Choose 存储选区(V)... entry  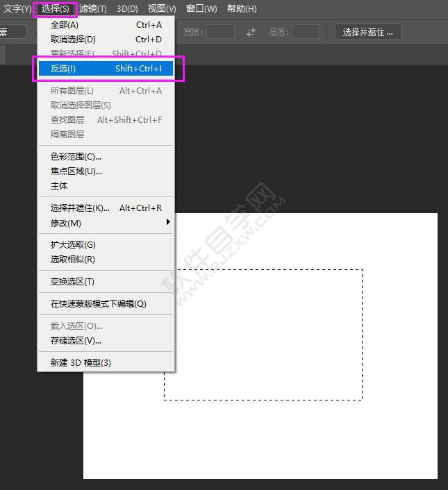[x=106, y=341]
